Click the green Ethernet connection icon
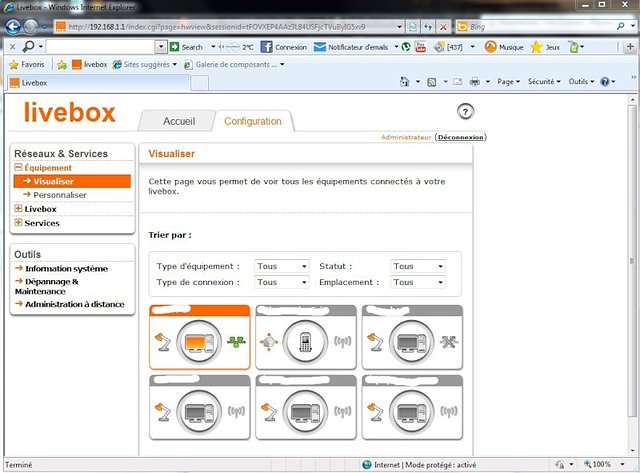 236,343
